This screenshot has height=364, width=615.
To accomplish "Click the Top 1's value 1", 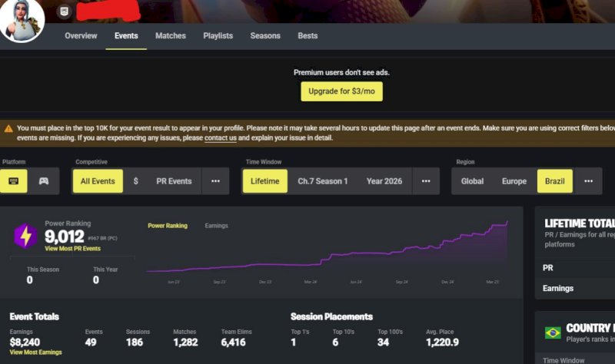I will tap(294, 342).
